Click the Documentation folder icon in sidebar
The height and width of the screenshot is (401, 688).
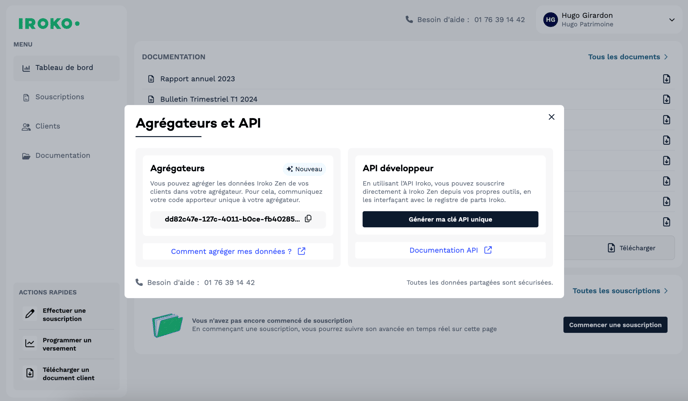click(x=26, y=156)
